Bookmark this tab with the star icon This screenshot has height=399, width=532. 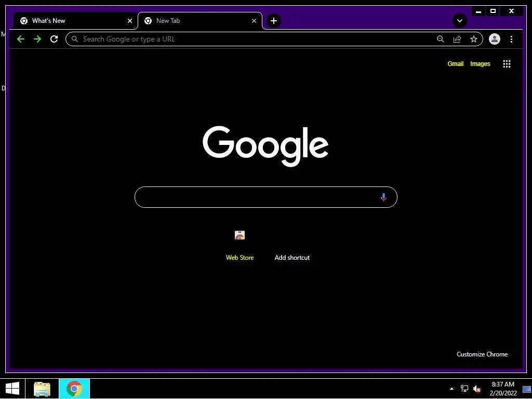click(x=474, y=39)
